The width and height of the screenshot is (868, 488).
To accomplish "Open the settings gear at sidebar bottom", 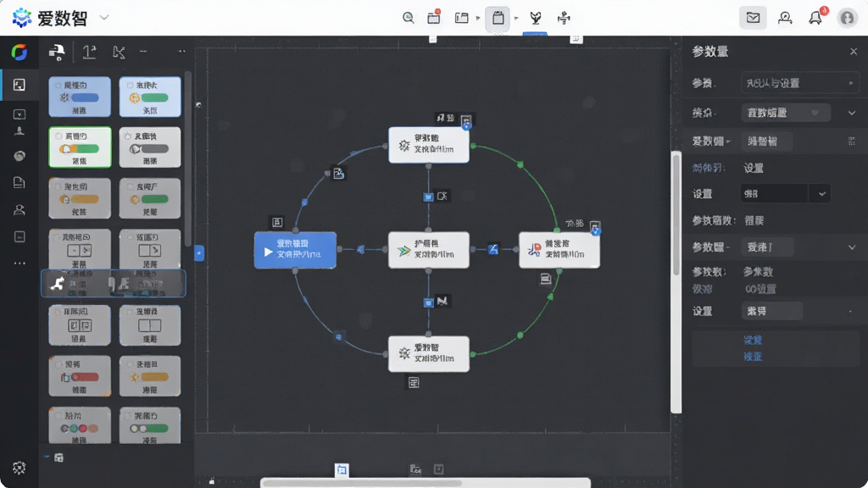I will (19, 468).
